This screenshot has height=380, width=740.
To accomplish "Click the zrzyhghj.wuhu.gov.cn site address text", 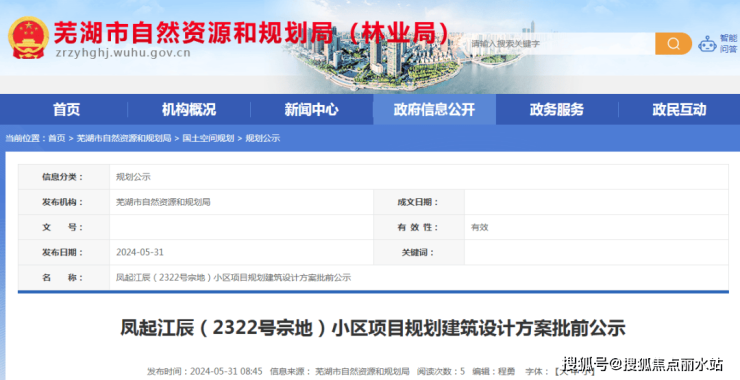I will point(123,53).
